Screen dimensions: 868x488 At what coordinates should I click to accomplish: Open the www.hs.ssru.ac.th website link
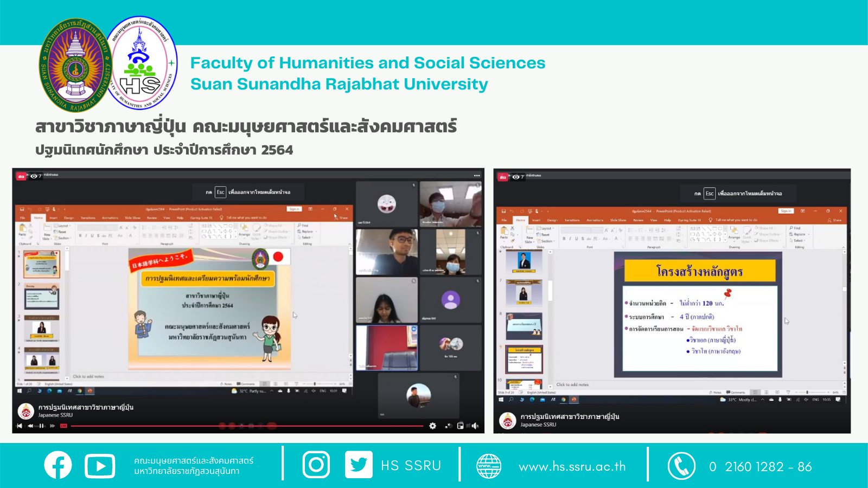572,467
